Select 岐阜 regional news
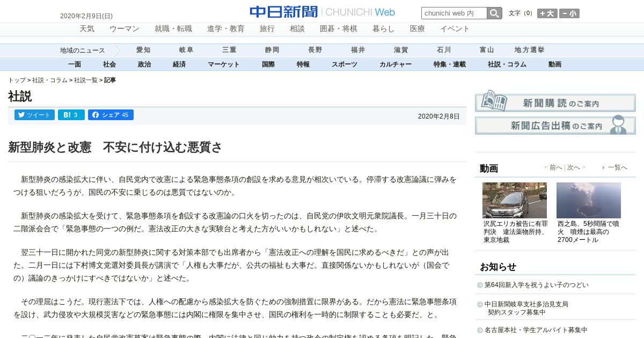Viewport: 644px width, 338px height. [186, 50]
